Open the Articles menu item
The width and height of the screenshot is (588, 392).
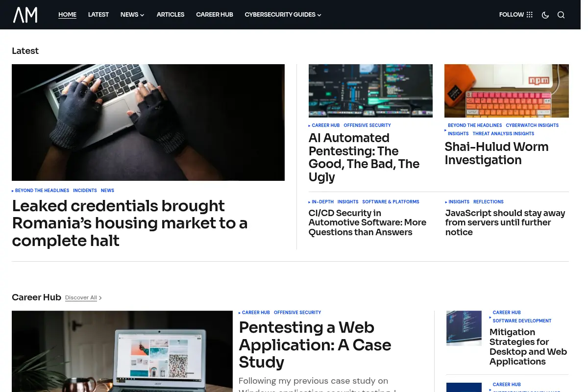click(x=171, y=15)
